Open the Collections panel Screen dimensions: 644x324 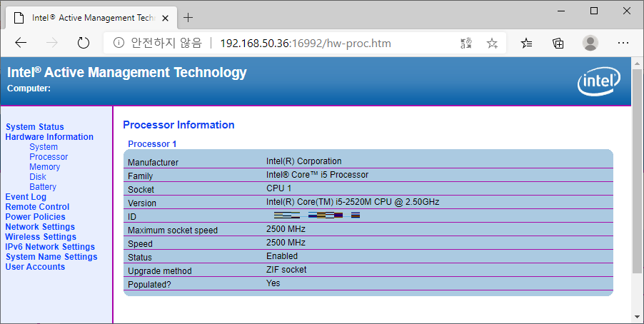coord(558,43)
